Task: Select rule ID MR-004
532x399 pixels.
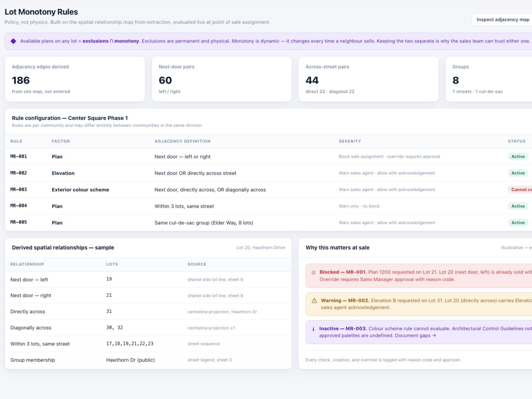Action: pyautogui.click(x=18, y=206)
